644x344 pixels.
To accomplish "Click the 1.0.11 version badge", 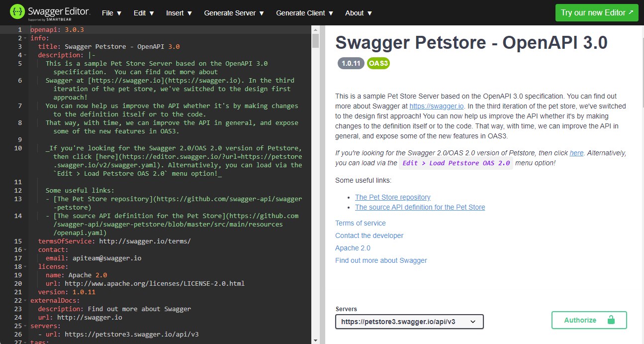I will (351, 64).
